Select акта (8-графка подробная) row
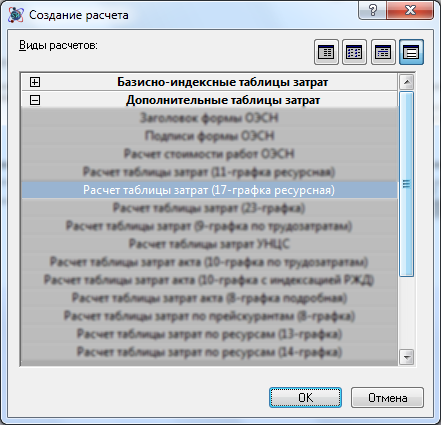 coord(209,298)
